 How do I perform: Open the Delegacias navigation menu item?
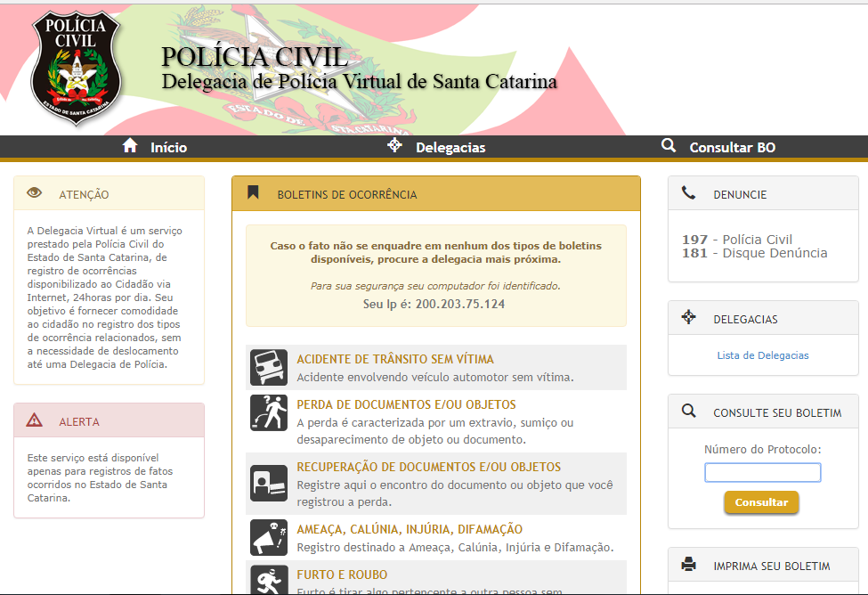[450, 148]
